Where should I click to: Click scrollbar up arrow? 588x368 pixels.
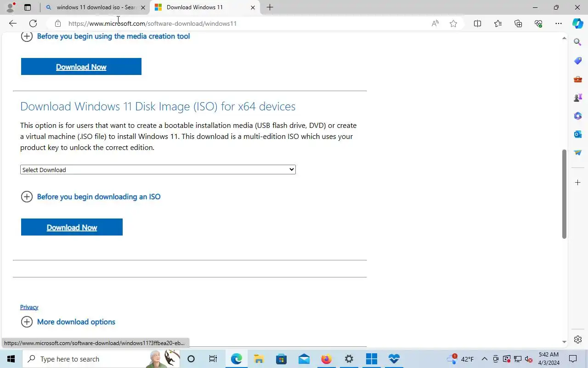[565, 38]
